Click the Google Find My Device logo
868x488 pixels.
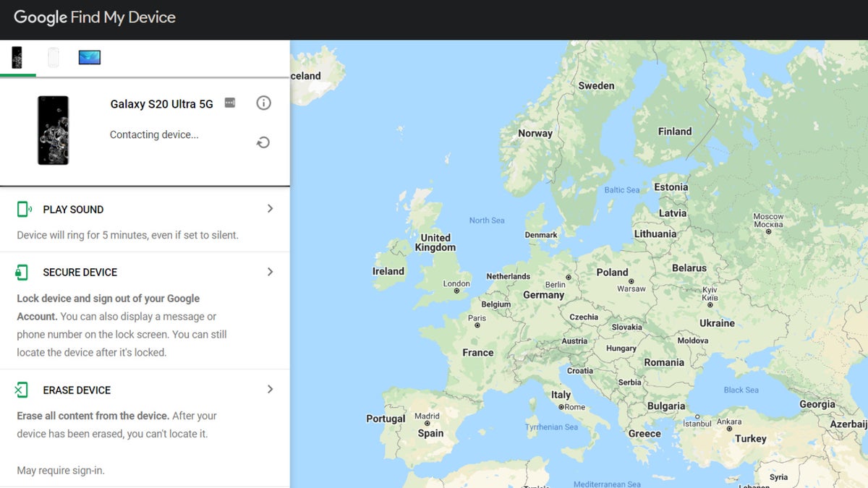click(x=95, y=17)
